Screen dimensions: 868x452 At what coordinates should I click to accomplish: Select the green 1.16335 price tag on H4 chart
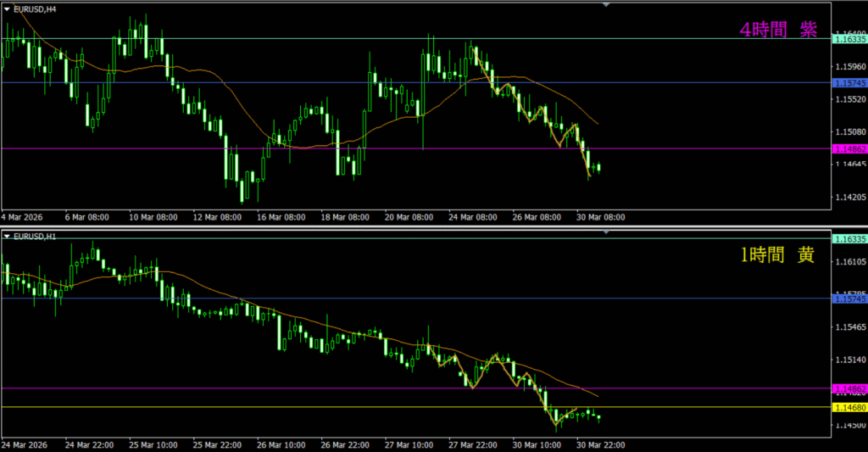(849, 39)
